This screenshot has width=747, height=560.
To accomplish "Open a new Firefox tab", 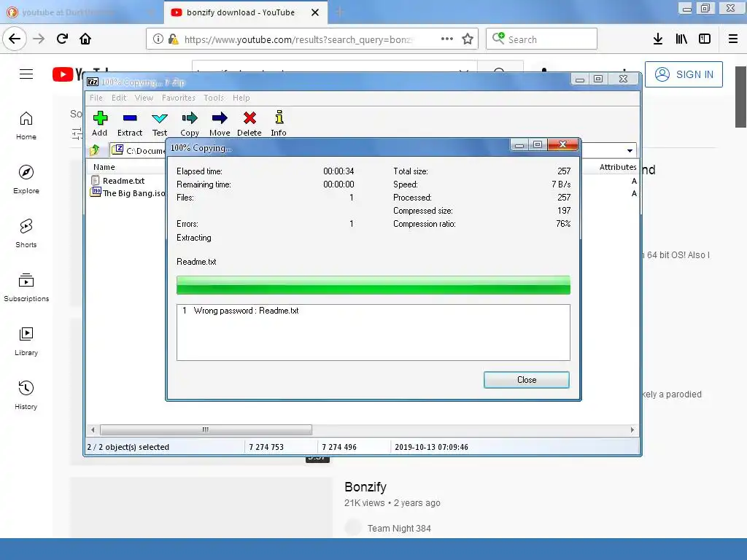I will click(340, 12).
